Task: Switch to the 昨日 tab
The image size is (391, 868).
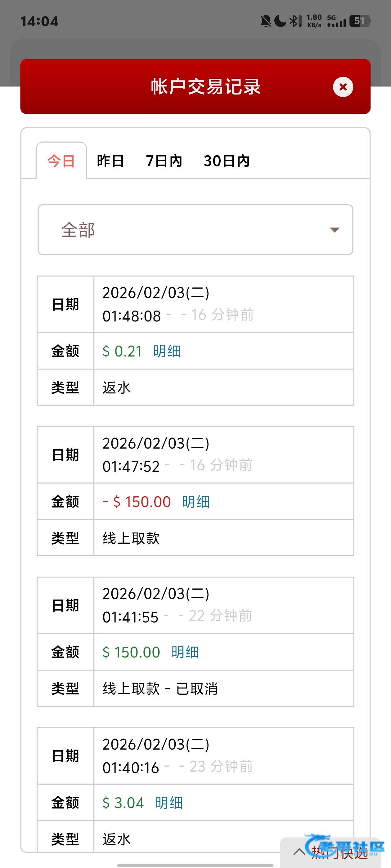Action: tap(110, 161)
